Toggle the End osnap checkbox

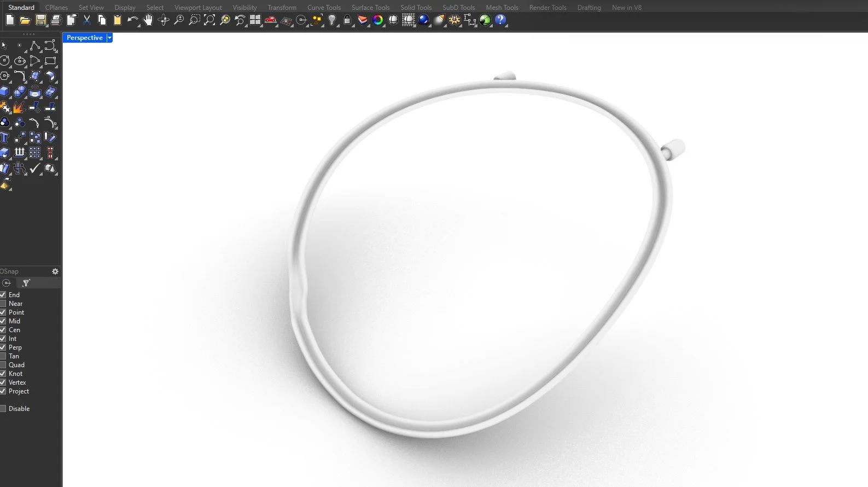coord(3,295)
